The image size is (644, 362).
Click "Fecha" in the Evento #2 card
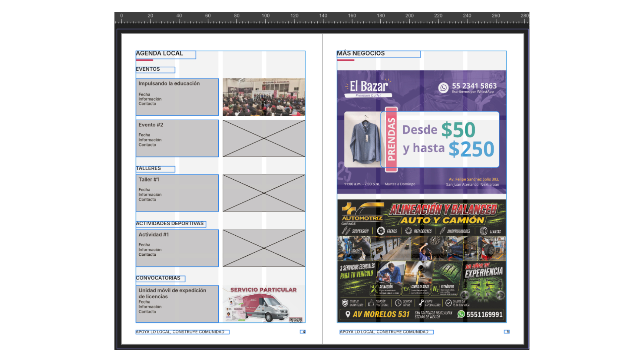click(145, 135)
